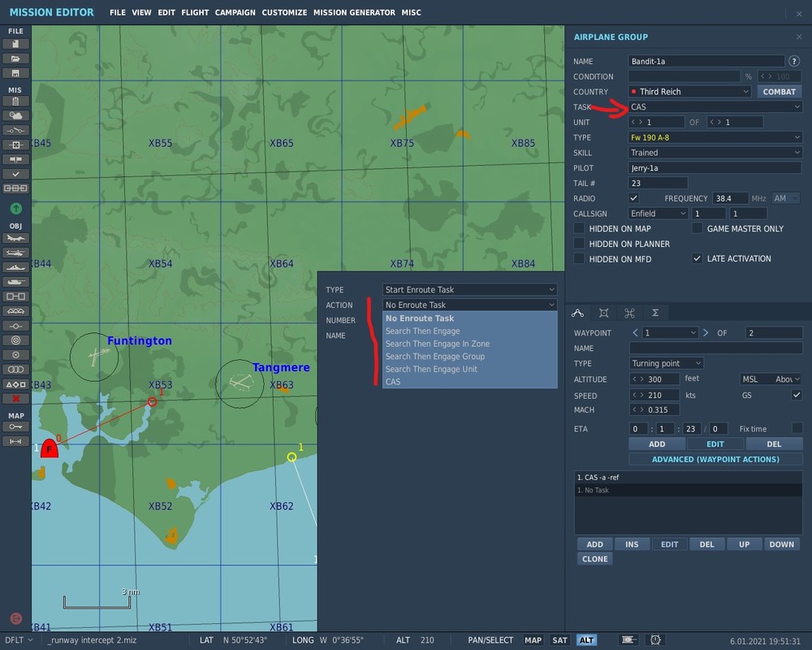
Task: Click the green fly mission arrow
Action: click(15, 209)
